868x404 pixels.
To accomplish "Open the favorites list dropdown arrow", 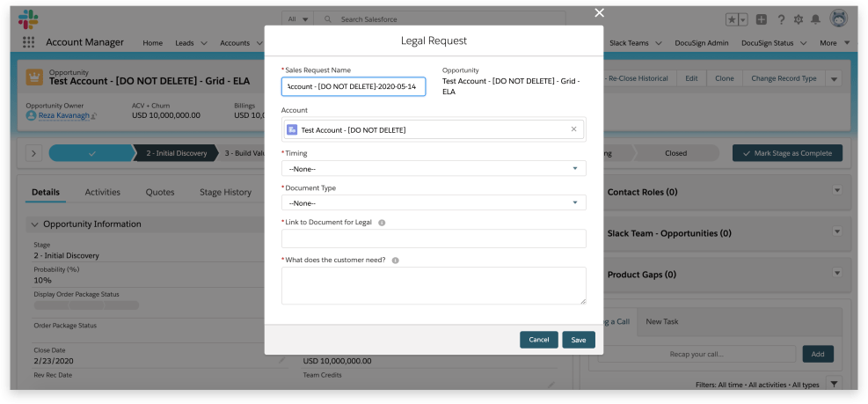I will click(743, 20).
